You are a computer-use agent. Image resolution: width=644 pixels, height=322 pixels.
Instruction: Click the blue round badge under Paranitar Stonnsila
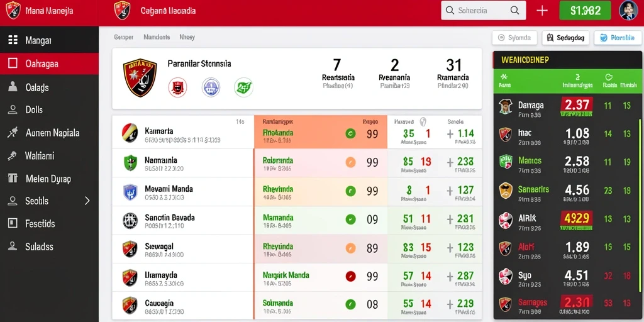pyautogui.click(x=211, y=87)
